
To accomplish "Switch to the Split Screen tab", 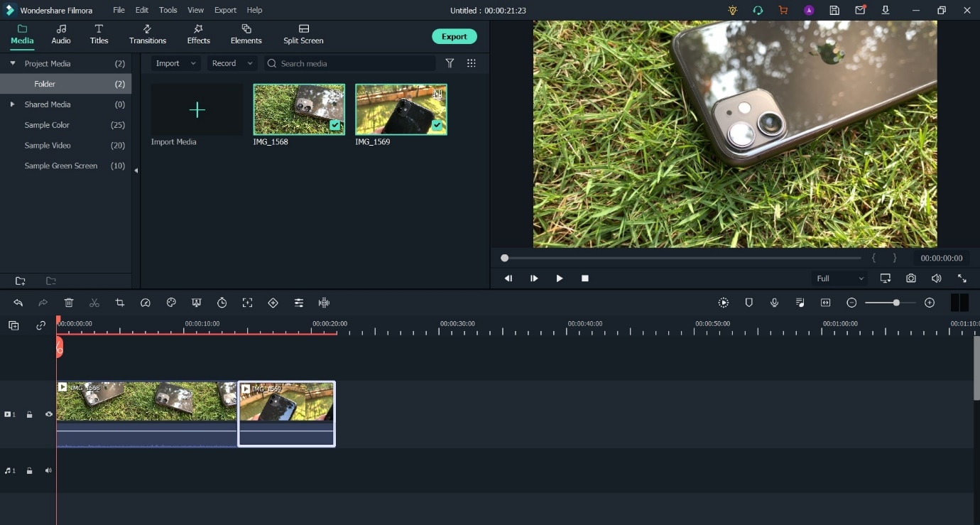I will click(x=303, y=34).
